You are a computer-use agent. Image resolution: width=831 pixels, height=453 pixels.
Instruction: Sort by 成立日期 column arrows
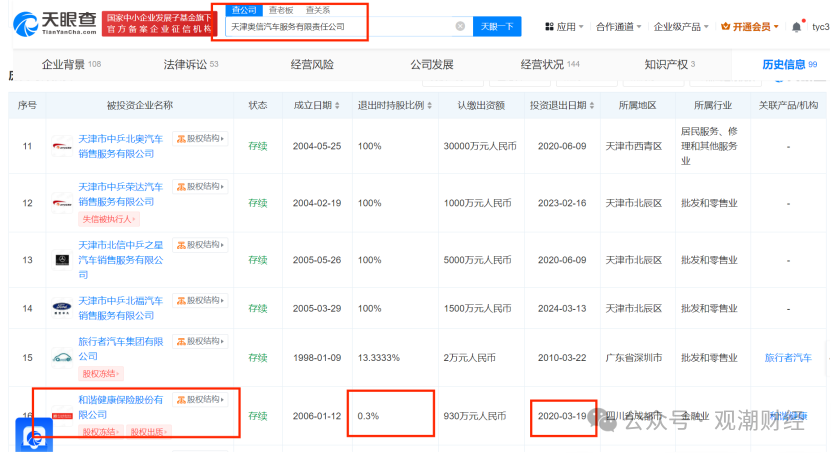coord(337,105)
